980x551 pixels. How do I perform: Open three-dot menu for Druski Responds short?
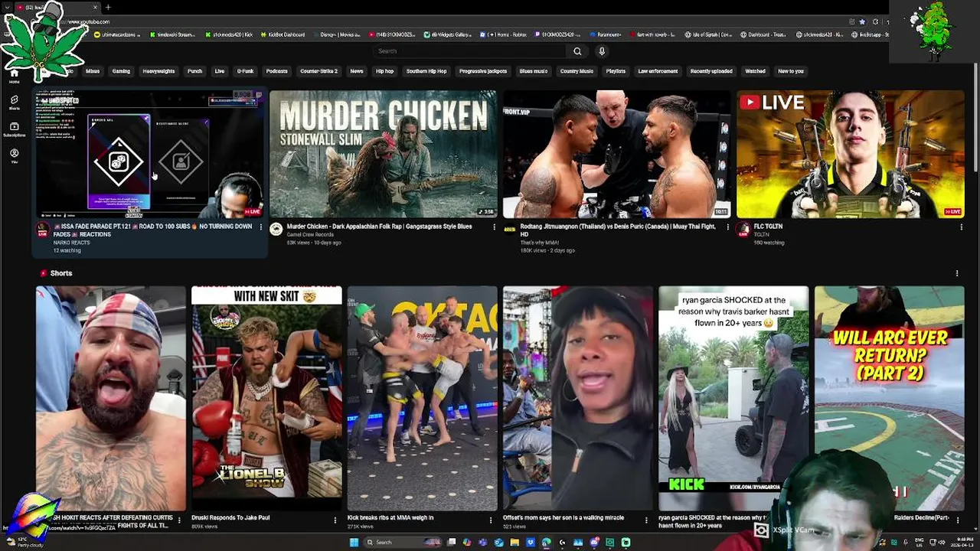point(335,520)
